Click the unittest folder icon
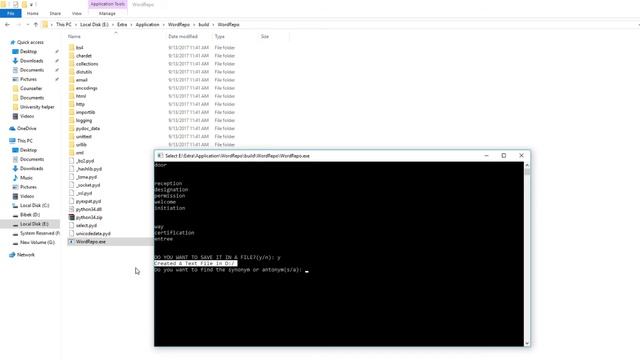 pos(71,136)
